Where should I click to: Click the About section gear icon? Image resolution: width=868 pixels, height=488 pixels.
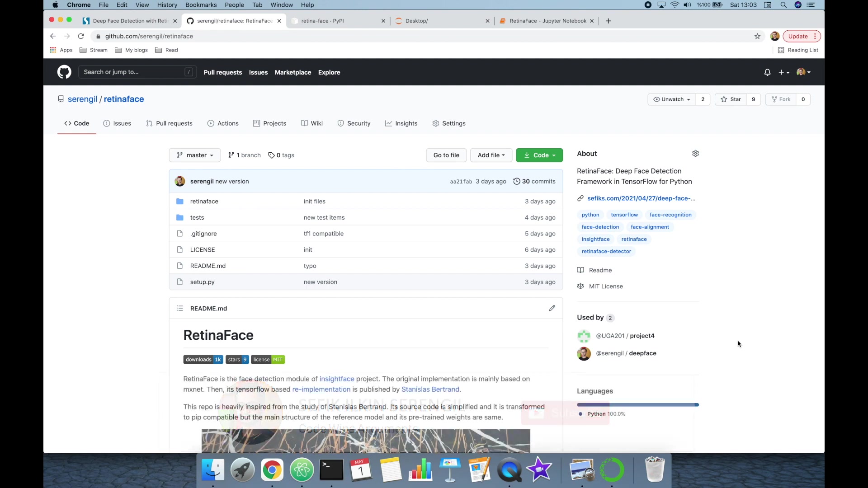[695, 154]
